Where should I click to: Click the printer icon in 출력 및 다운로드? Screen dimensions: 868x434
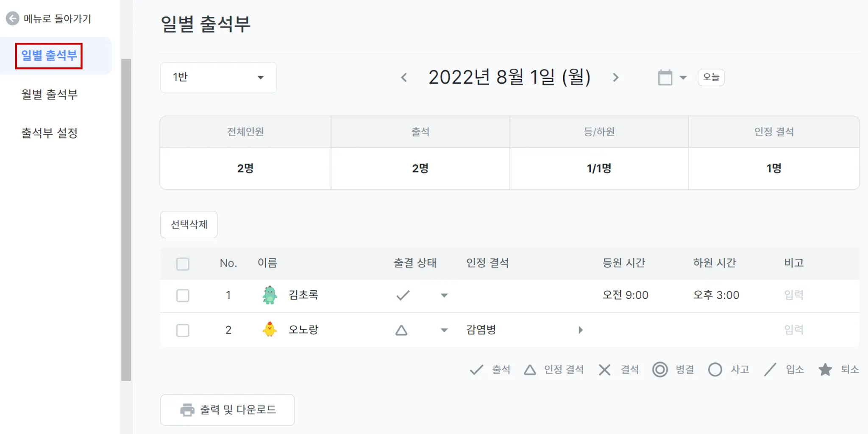187,410
